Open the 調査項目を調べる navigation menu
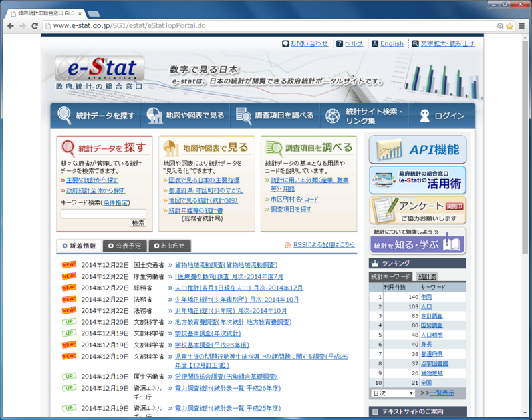Image resolution: width=532 pixels, height=420 pixels. coord(275,116)
